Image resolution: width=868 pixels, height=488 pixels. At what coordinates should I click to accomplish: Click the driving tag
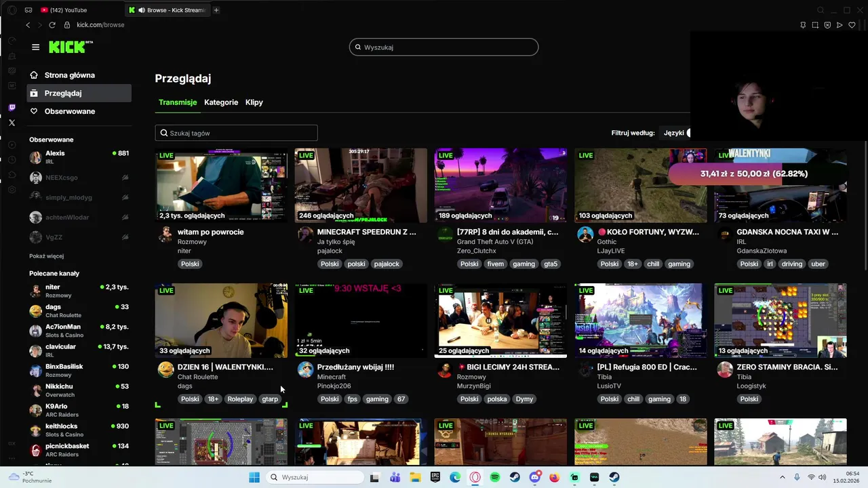click(791, 264)
